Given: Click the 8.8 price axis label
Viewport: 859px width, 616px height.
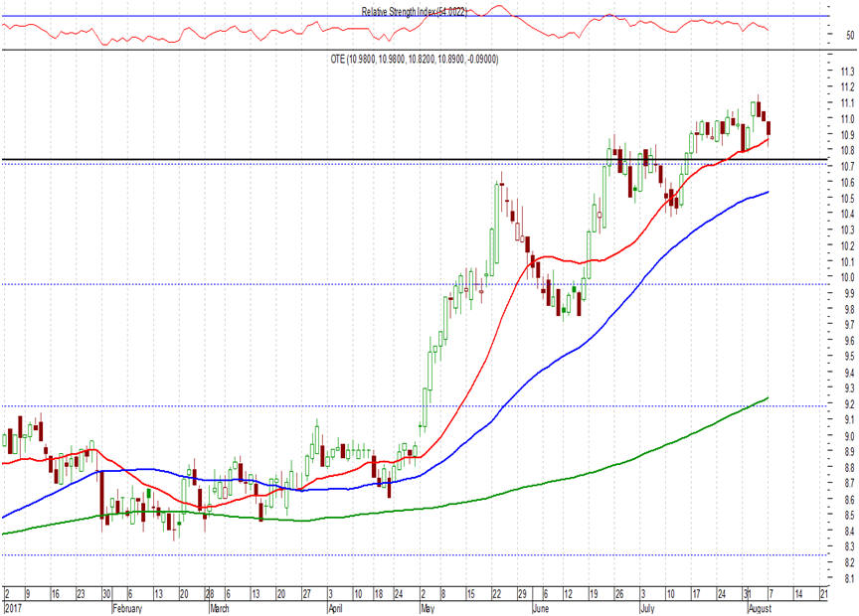Looking at the screenshot, I should coord(849,468).
